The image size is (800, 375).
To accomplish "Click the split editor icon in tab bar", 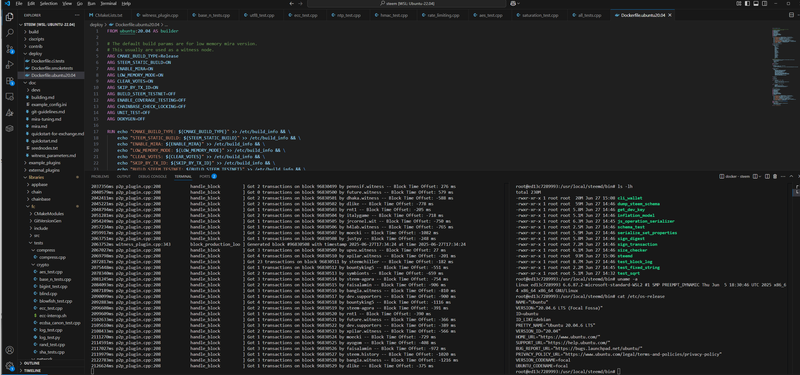I will [791, 15].
